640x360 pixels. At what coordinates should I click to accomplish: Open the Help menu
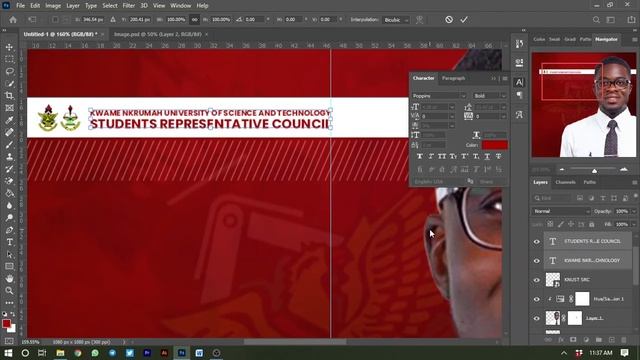[202, 6]
